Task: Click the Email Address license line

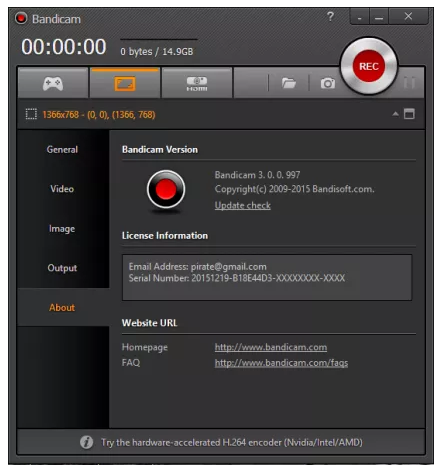Action: coord(198,267)
